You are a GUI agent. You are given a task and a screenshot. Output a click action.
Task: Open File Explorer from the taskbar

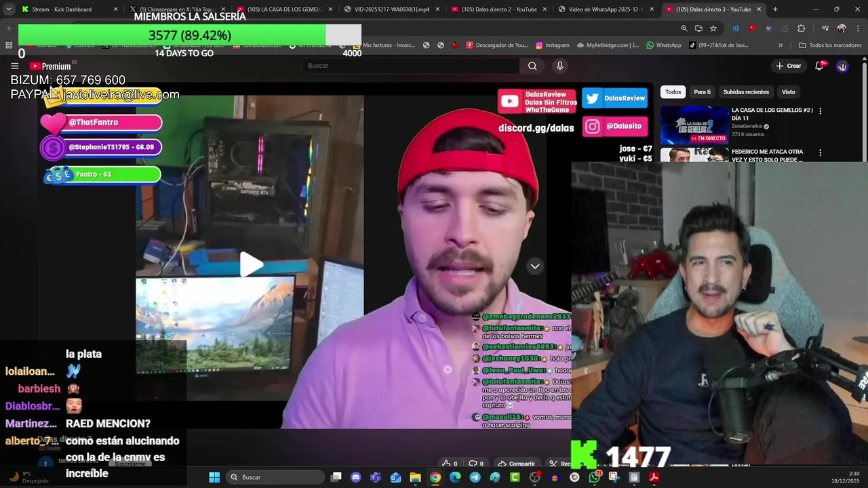coord(415,477)
